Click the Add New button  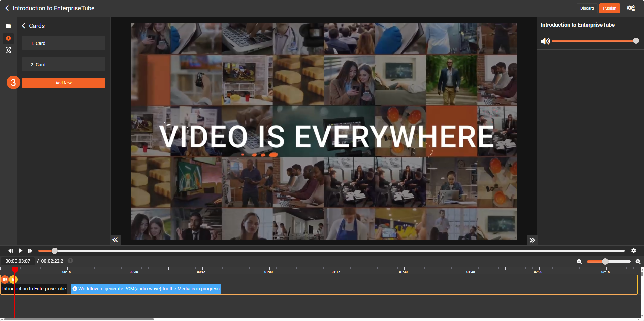point(63,83)
